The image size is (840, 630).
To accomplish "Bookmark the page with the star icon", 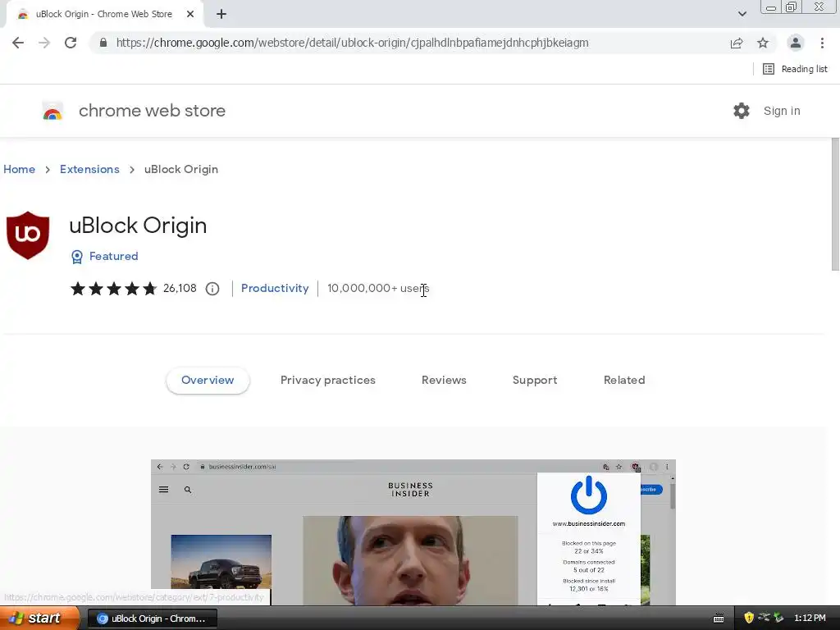I will (x=763, y=43).
